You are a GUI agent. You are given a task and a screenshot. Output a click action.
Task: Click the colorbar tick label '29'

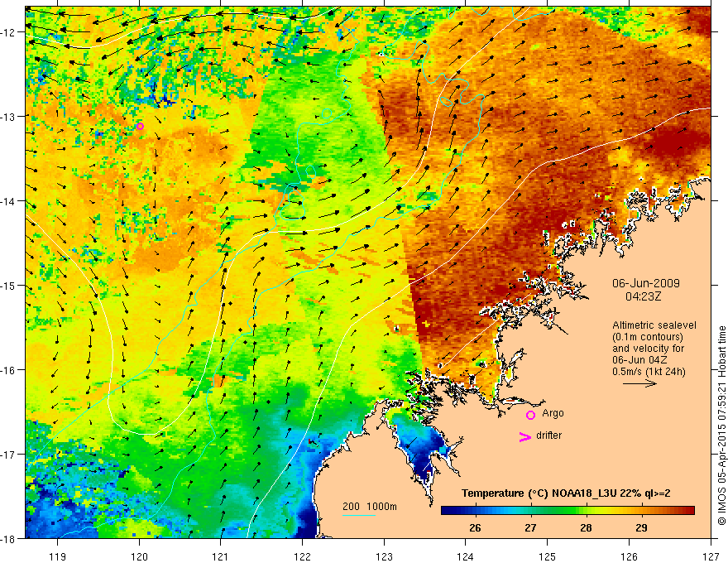(x=641, y=528)
